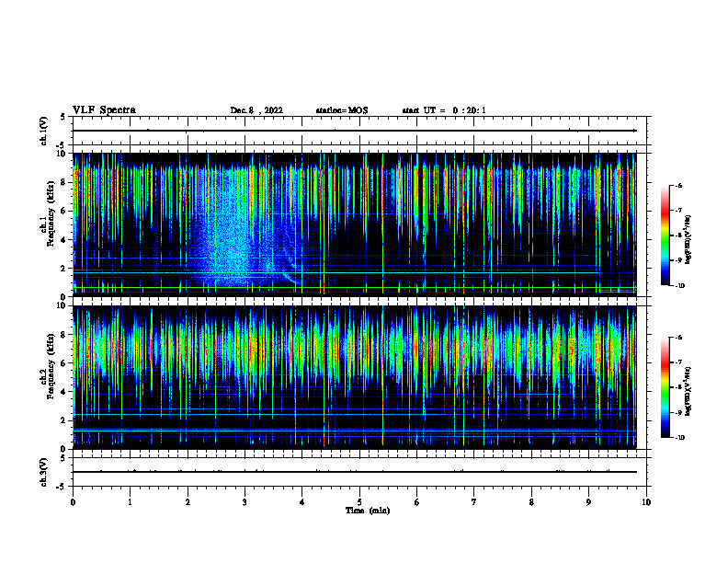Image resolution: width=728 pixels, height=563 pixels.
Task: Click the time axis tick label '6'
Action: pyautogui.click(x=417, y=502)
